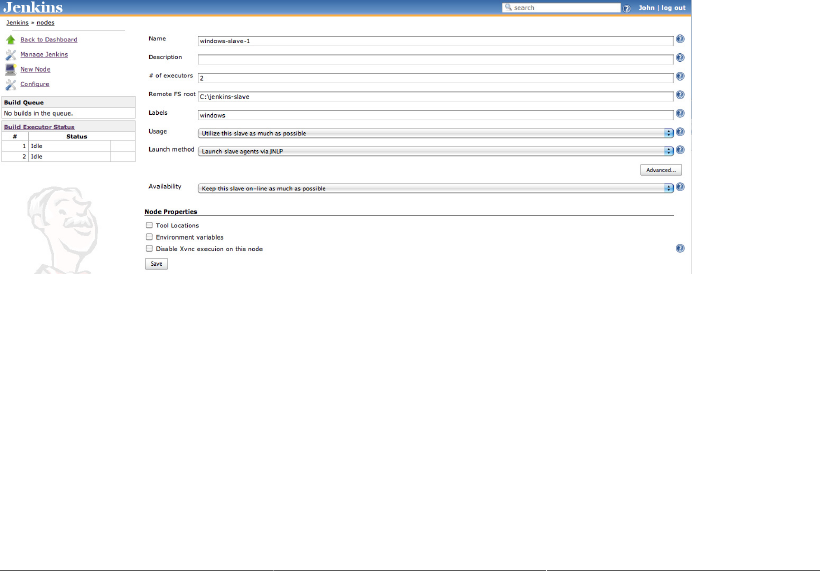
Task: Click the green Back to Dashboard arrow icon
Action: point(10,40)
